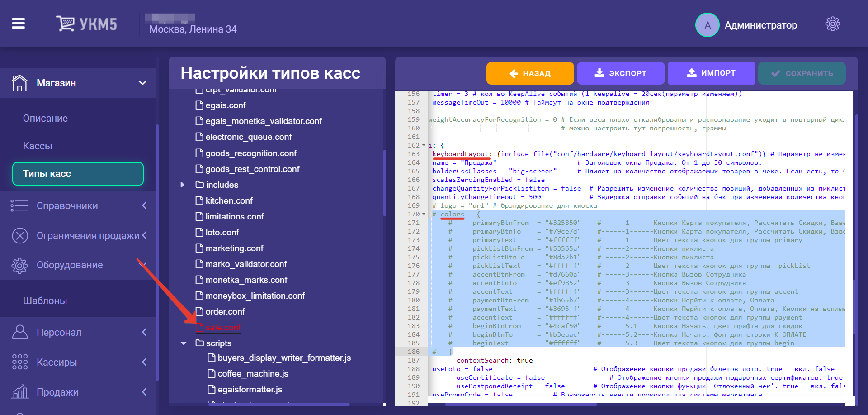868x415 pixels.
Task: Click the checkmark icon on СОХРАНИТЬ button
Action: pos(776,73)
